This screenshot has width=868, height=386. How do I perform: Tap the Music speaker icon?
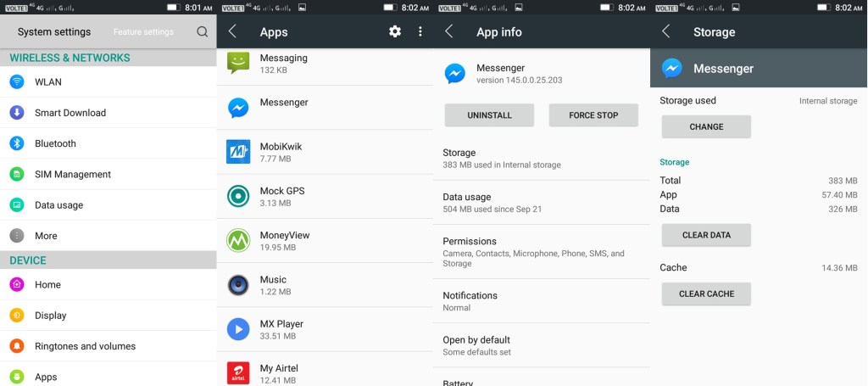click(x=238, y=285)
